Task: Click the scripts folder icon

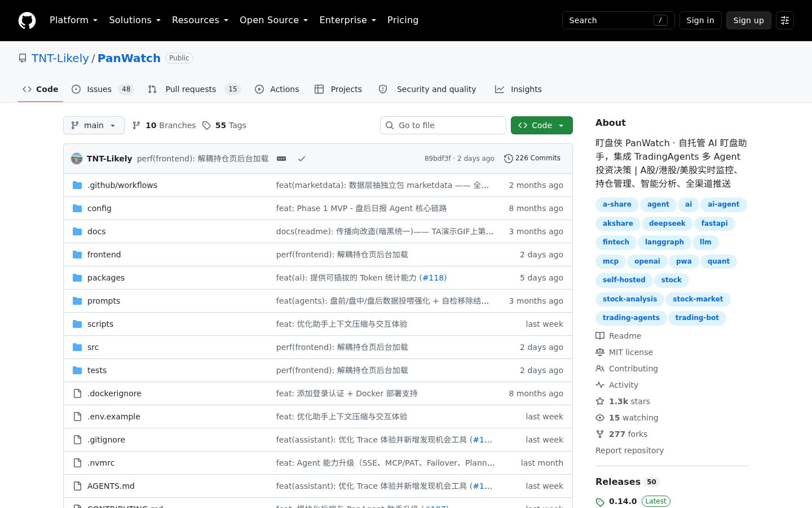Action: (77, 324)
